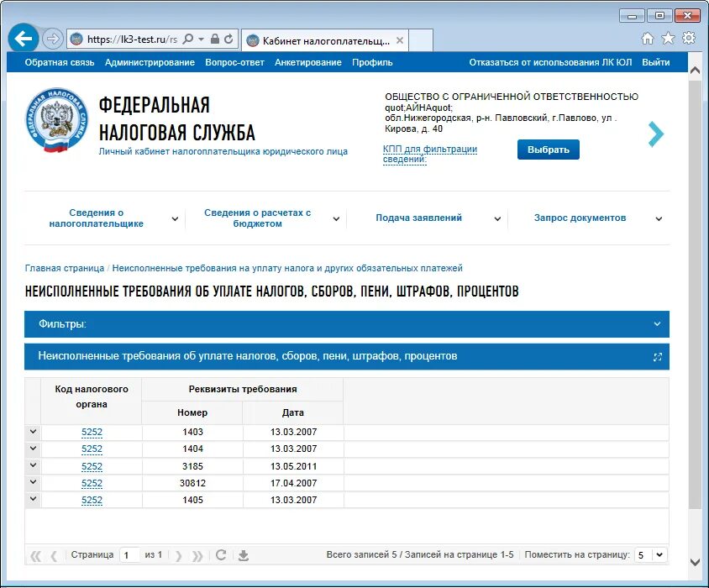Open the browser home page icon
This screenshot has height=588, width=709.
tap(648, 39)
